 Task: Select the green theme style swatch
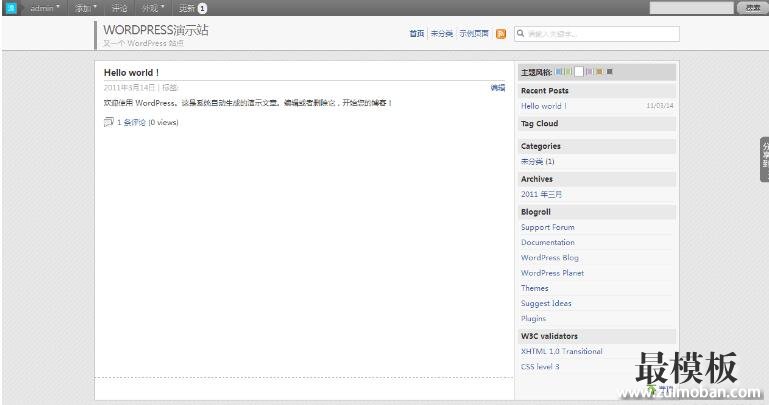coord(568,72)
